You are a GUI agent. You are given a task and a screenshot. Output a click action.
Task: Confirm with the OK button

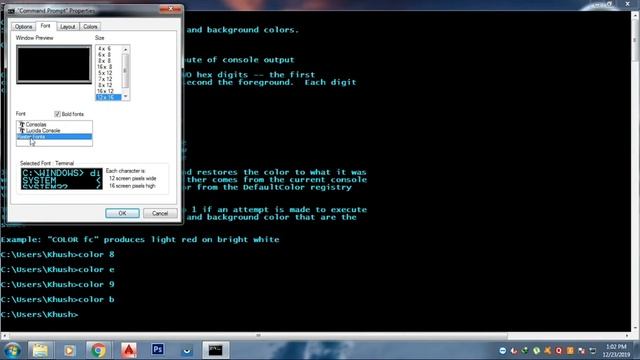tap(122, 213)
